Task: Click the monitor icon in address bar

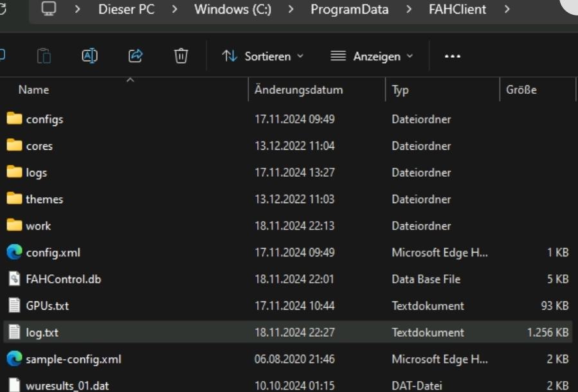Action: (x=49, y=9)
